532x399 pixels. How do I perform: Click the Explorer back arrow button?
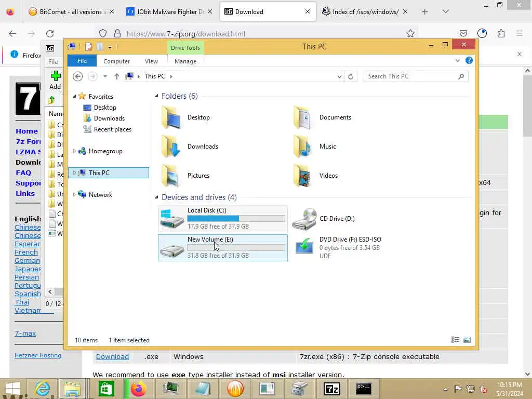(x=78, y=76)
